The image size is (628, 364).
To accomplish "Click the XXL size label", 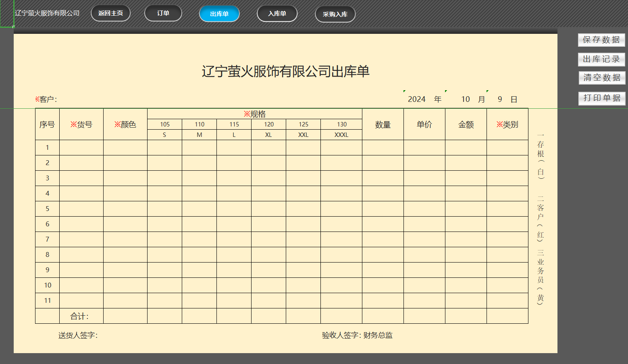I will (x=303, y=135).
